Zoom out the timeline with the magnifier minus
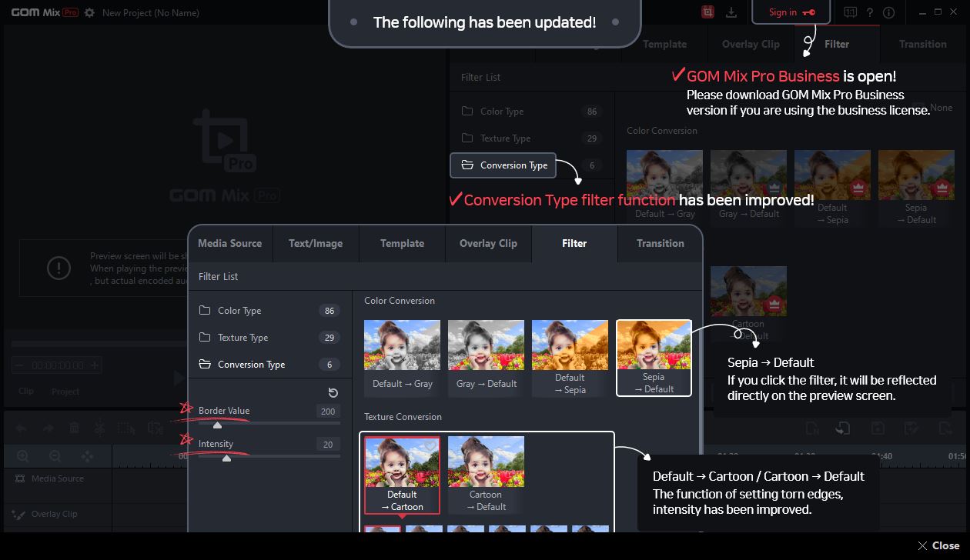Image resolution: width=970 pixels, height=560 pixels. pyautogui.click(x=55, y=456)
